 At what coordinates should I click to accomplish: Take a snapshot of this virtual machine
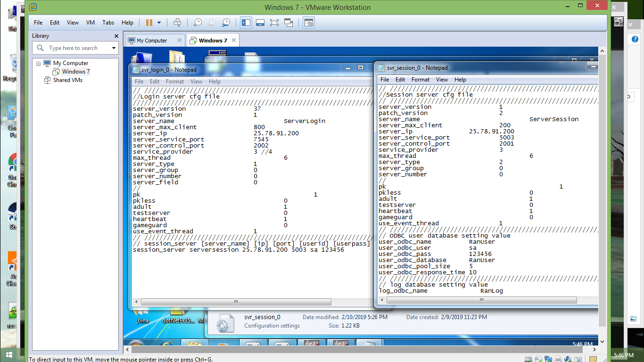[x=198, y=23]
